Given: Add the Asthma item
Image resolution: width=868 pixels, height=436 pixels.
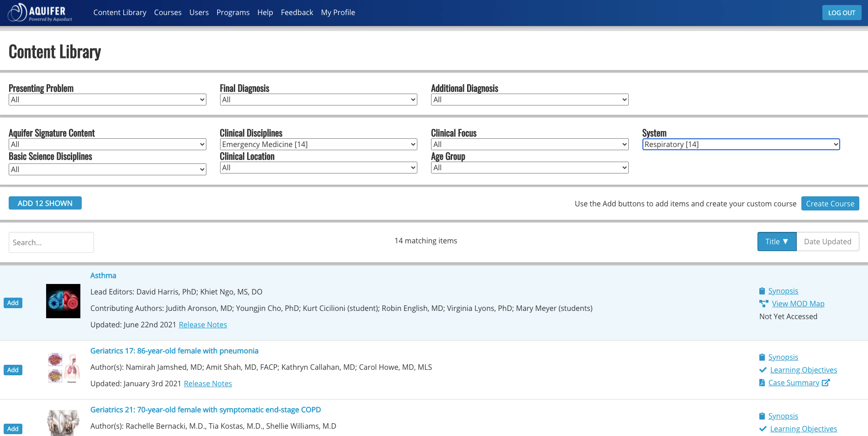Looking at the screenshot, I should 13,303.
